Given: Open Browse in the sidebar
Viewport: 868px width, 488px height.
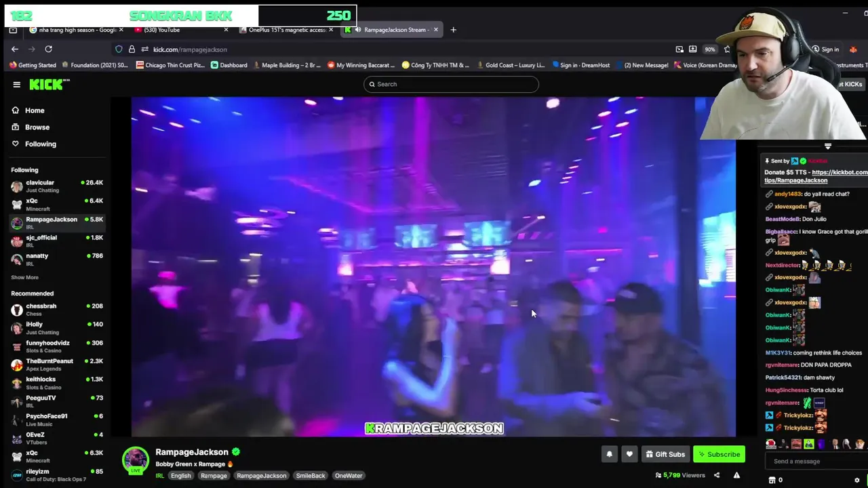Looking at the screenshot, I should [31, 127].
